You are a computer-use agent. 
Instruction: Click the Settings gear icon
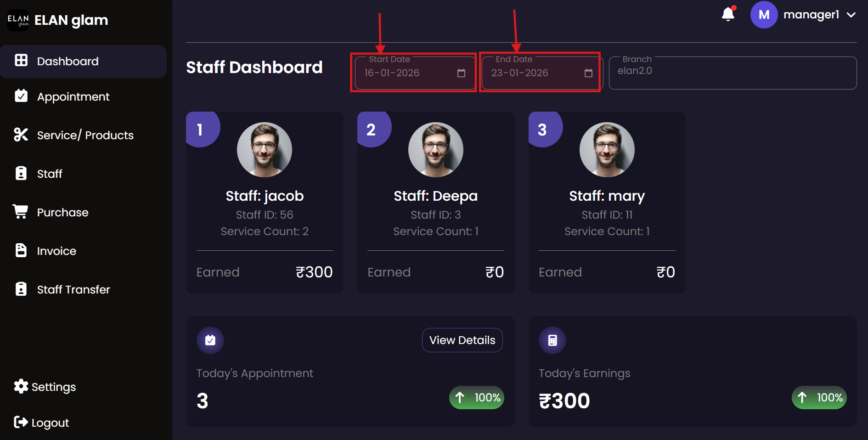pos(21,387)
